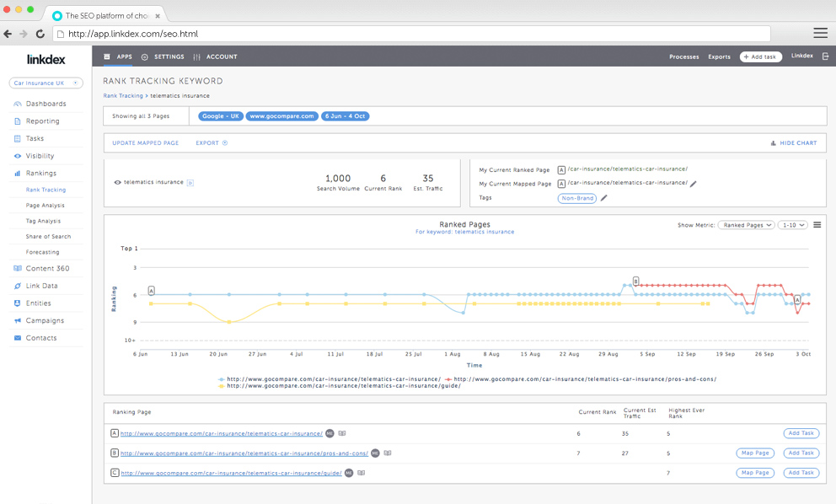The width and height of the screenshot is (836, 504).
Task: Toggle the eye icon beside telematics insurance
Action: (x=117, y=182)
